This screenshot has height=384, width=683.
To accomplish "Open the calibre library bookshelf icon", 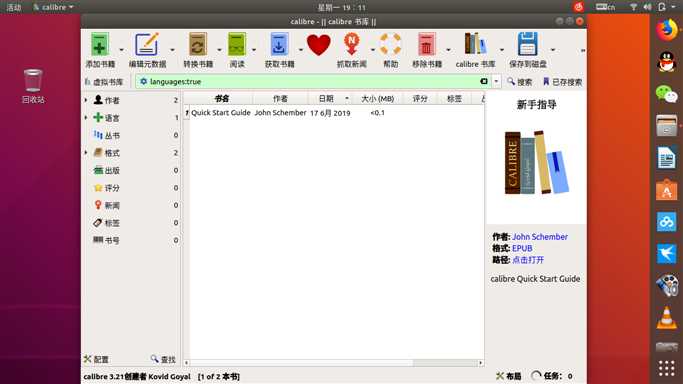I will pyautogui.click(x=475, y=44).
